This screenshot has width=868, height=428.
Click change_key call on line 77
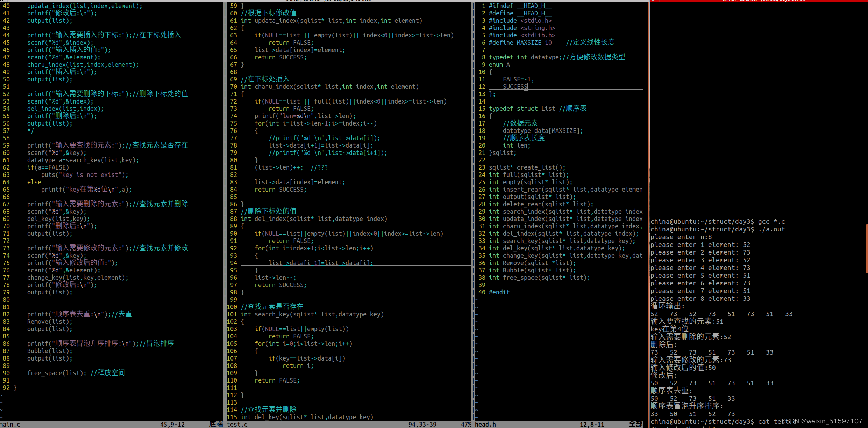tap(78, 278)
